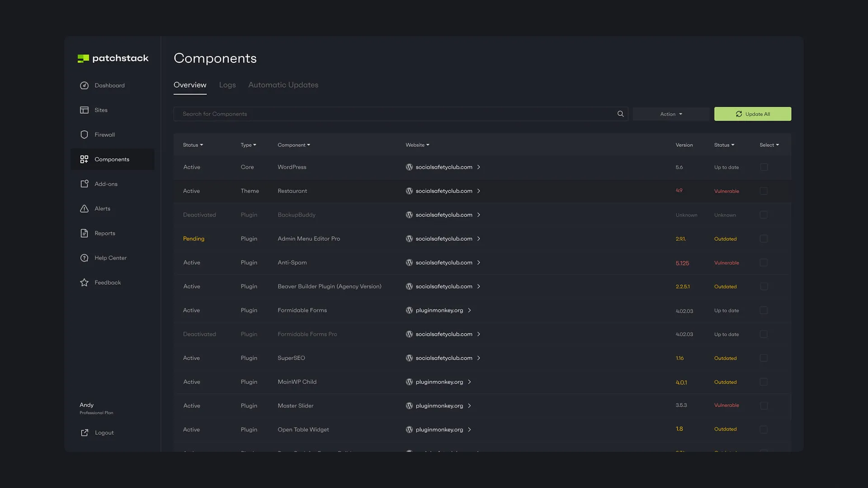
Task: Click the Outdated status for SuperSEO
Action: (725, 358)
